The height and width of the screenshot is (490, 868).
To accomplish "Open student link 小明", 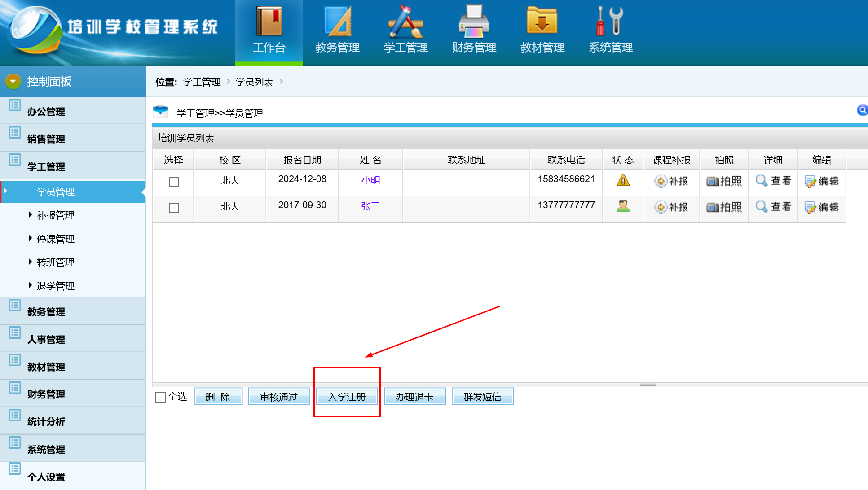I will pos(370,180).
